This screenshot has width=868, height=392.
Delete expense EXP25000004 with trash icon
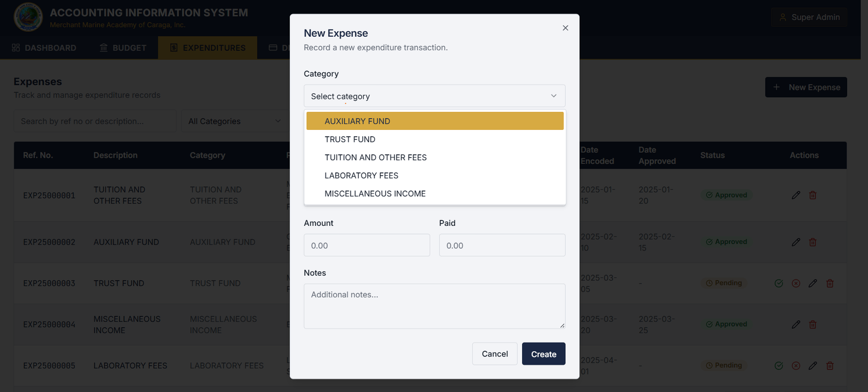(x=813, y=324)
